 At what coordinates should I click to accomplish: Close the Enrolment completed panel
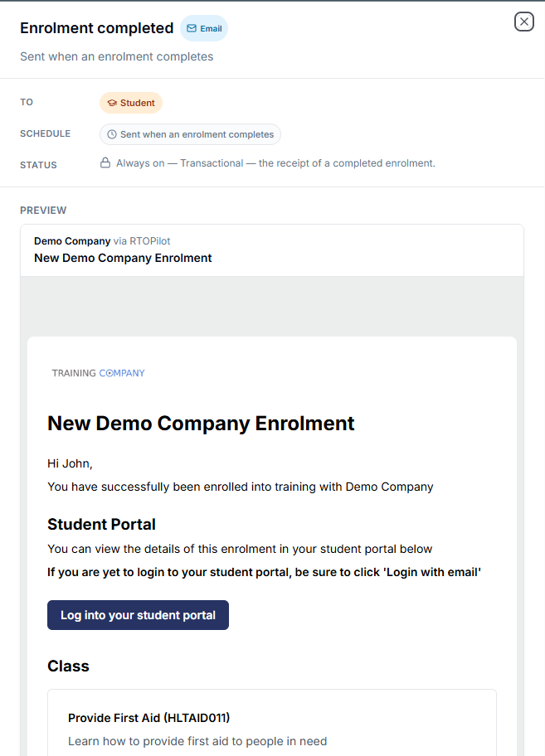(523, 22)
